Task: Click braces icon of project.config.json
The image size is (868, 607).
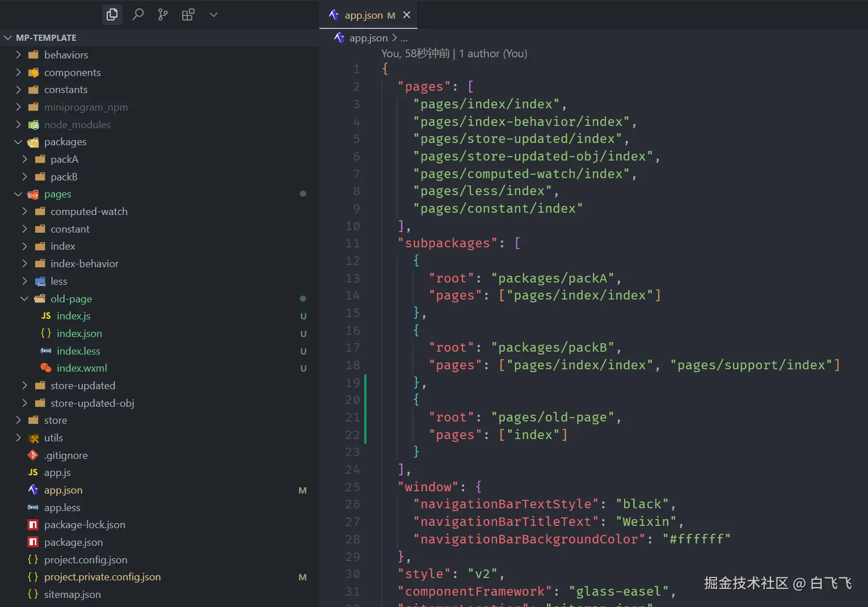Action: 33,560
